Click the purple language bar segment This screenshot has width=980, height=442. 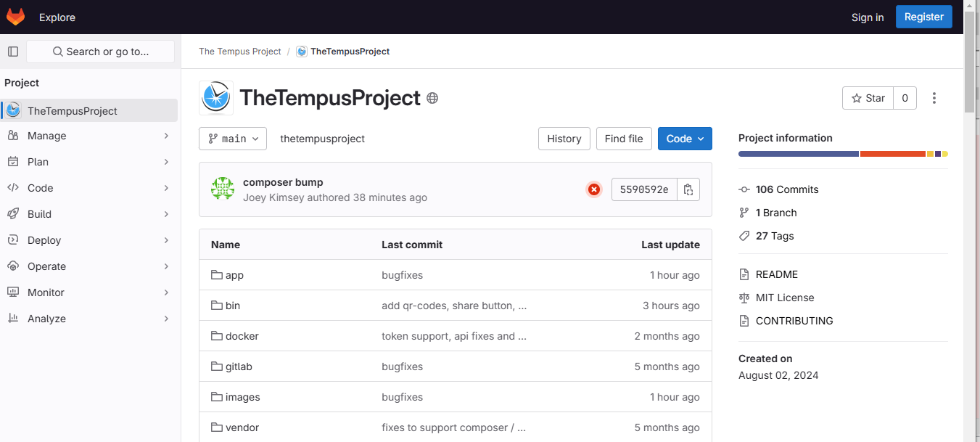(x=938, y=154)
